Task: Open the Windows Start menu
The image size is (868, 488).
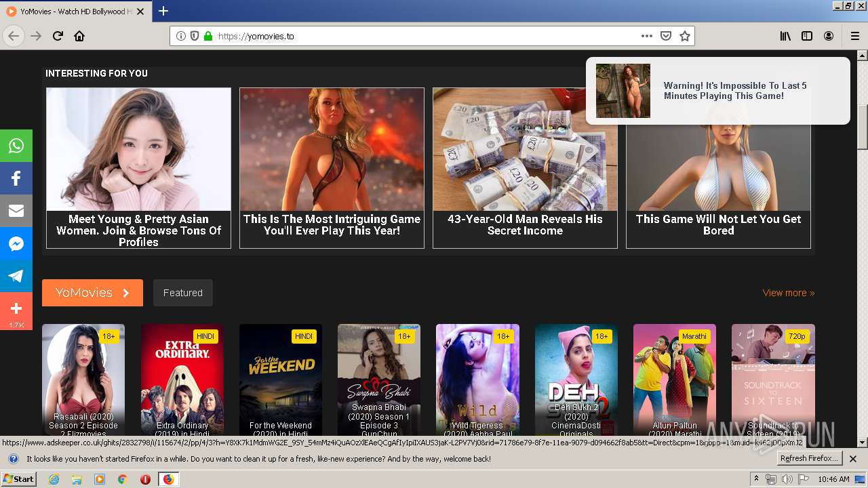Action: coord(19,479)
